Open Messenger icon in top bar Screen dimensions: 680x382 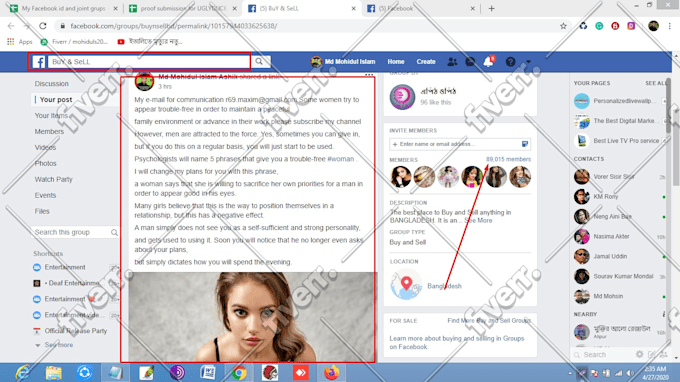pos(470,62)
